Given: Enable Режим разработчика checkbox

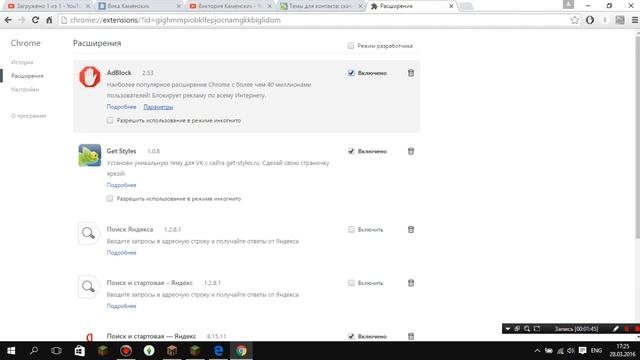Looking at the screenshot, I should click(x=351, y=46).
